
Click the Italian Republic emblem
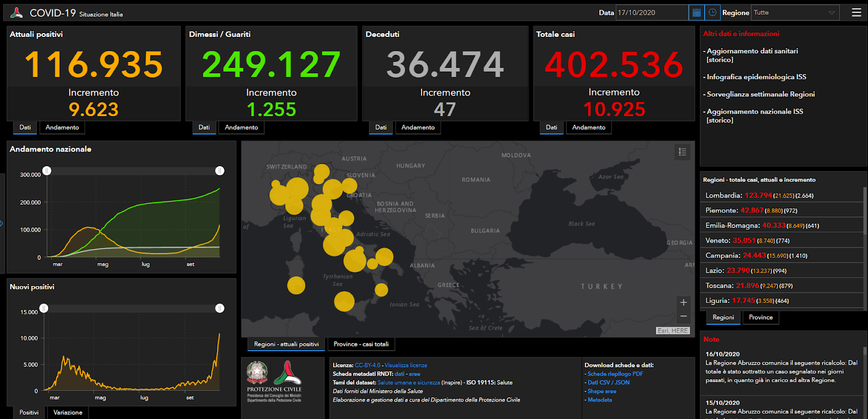coord(257,372)
